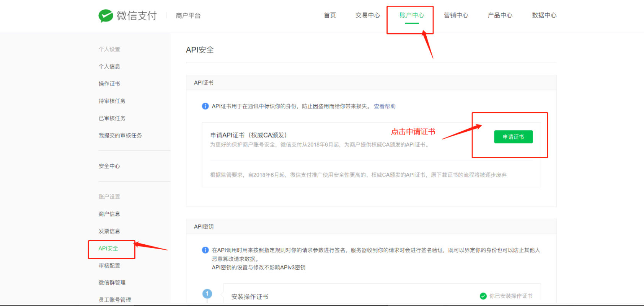Image resolution: width=644 pixels, height=306 pixels.
Task: Click info icon beside API证书 description
Action: point(205,106)
